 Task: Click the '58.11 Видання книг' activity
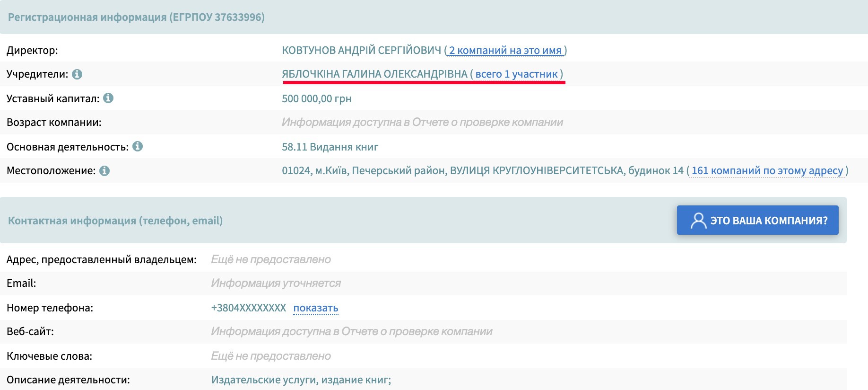click(330, 147)
